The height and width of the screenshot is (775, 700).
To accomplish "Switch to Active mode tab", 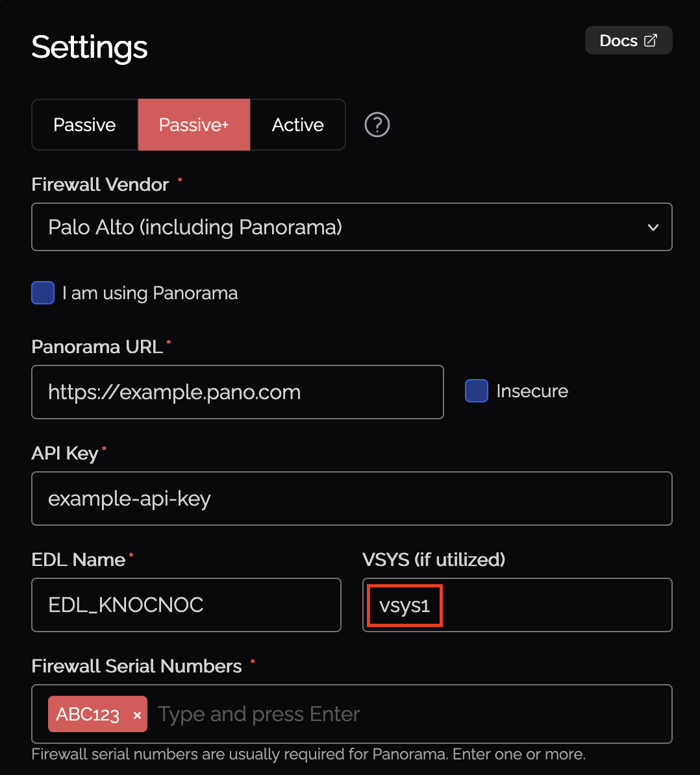I will [297, 125].
